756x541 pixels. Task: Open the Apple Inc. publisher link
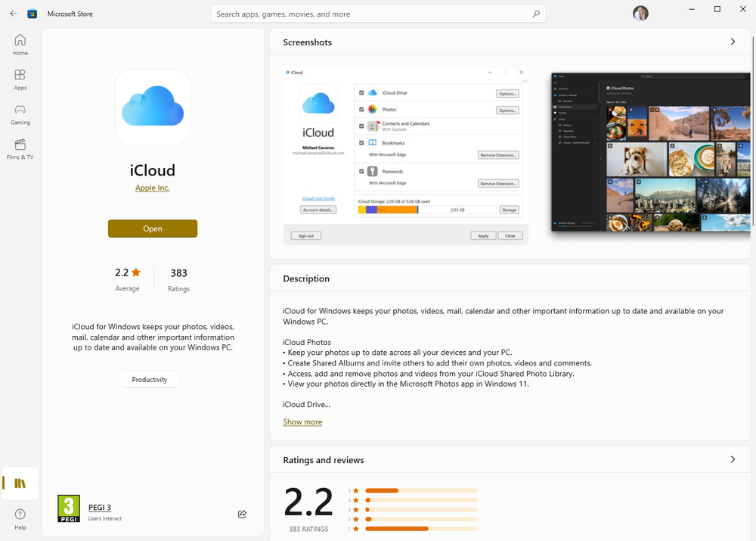tap(153, 188)
